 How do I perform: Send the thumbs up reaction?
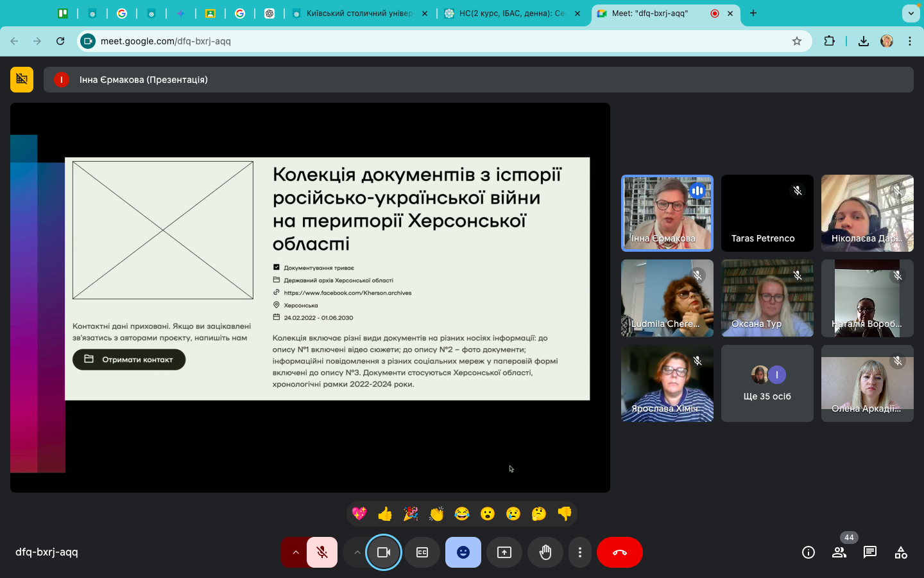point(385,514)
